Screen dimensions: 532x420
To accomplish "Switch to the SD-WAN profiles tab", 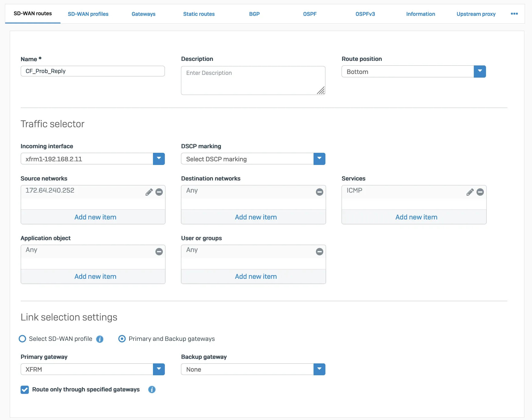I will tap(88, 14).
